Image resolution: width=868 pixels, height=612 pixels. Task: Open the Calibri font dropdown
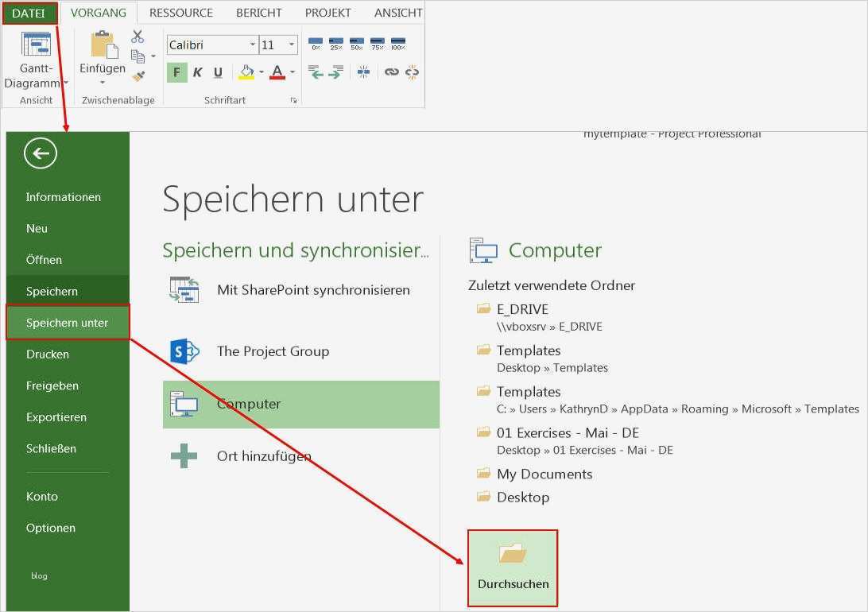252,44
